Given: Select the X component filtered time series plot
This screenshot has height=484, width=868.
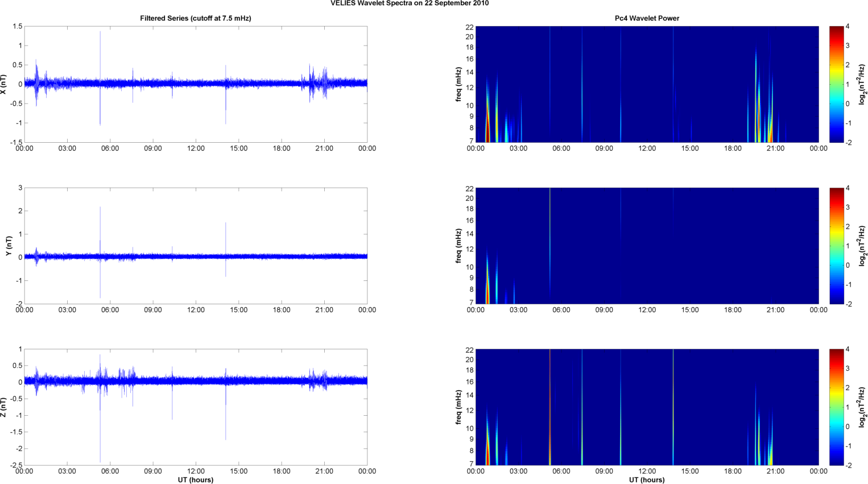Looking at the screenshot, I should 196,84.
